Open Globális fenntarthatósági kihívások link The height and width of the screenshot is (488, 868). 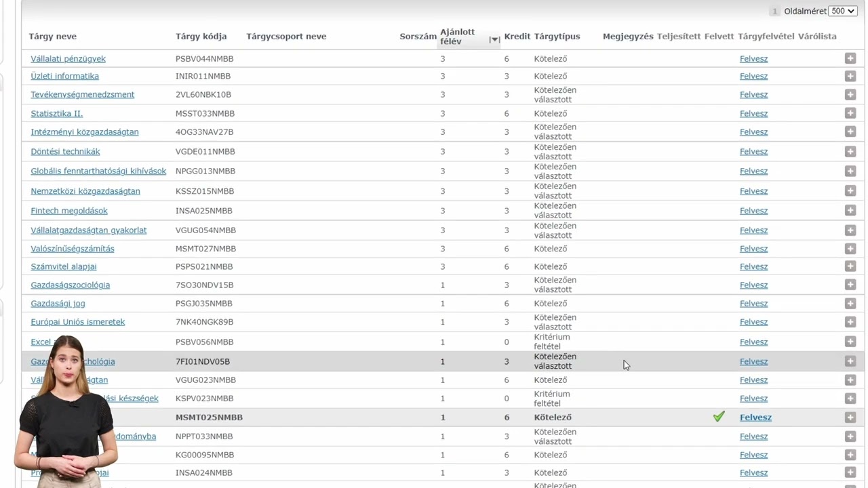98,171
